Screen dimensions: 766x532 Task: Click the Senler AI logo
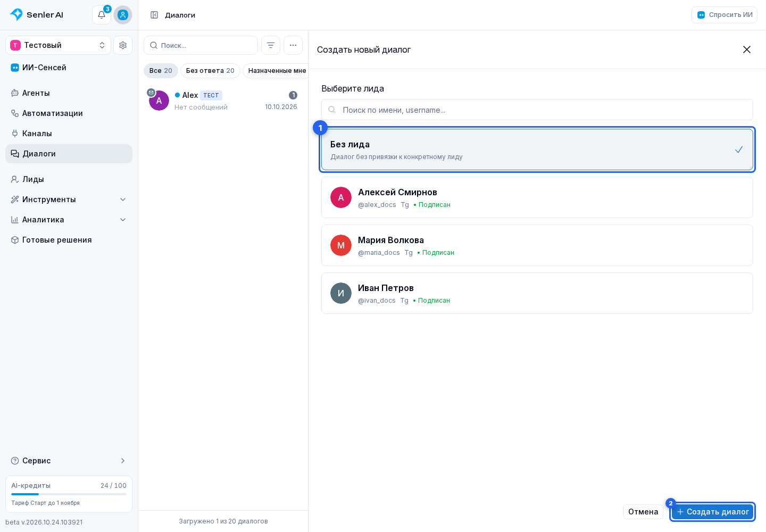tap(37, 15)
